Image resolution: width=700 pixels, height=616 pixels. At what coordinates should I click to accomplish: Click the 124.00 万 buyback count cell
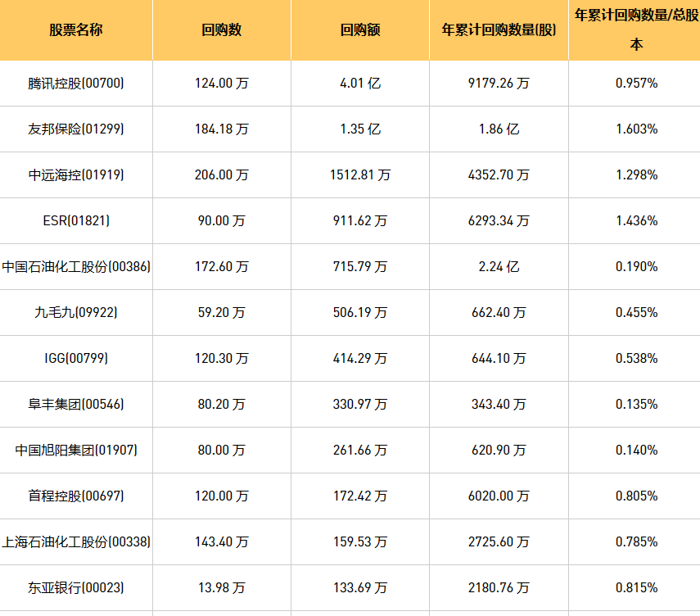pos(221,83)
